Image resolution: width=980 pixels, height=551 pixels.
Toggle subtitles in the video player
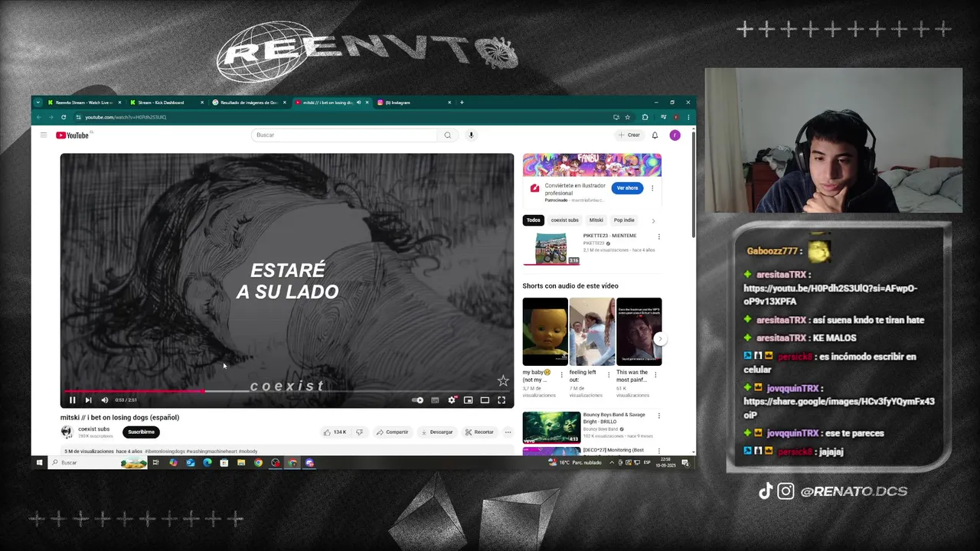coord(435,399)
